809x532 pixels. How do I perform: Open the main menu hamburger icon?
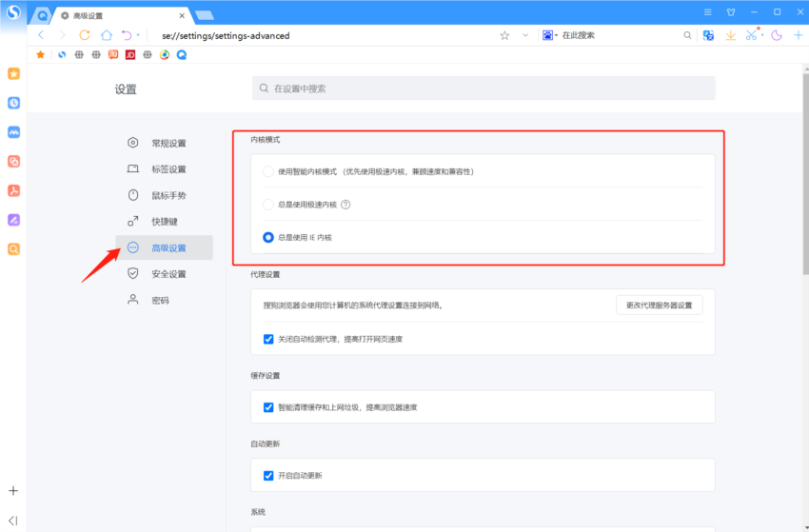pos(708,12)
